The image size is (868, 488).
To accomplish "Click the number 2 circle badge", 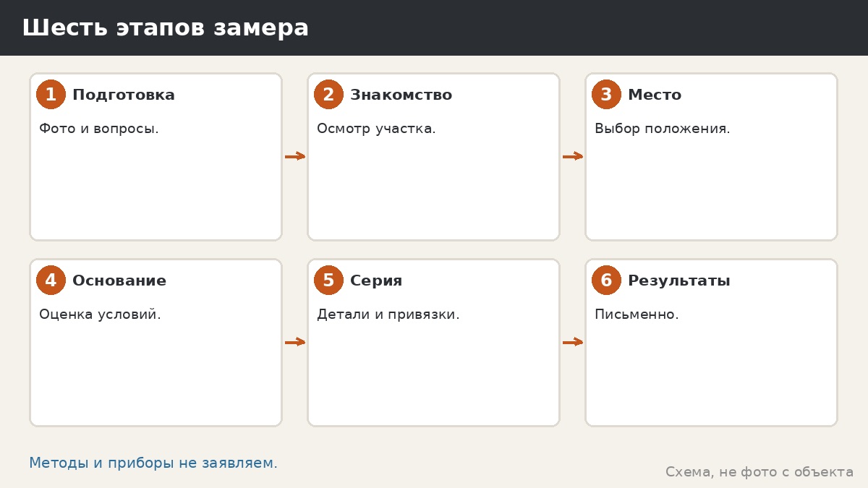I will 328,95.
